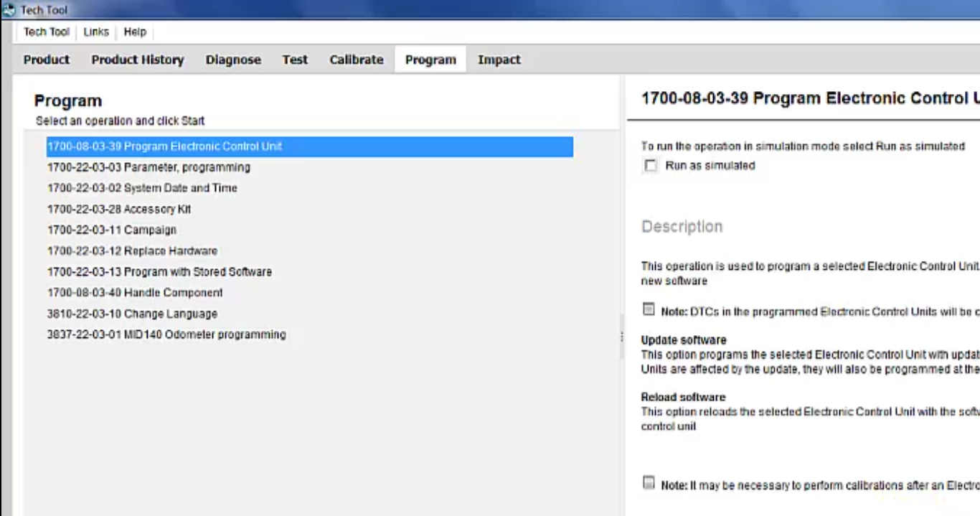Select the MID140 Odometer programming operation
980x516 pixels.
pyautogui.click(x=166, y=334)
